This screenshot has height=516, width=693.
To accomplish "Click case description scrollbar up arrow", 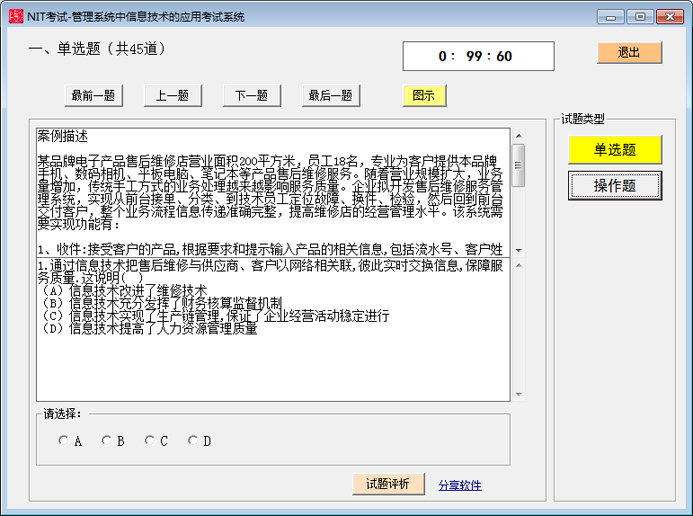I will [x=518, y=136].
